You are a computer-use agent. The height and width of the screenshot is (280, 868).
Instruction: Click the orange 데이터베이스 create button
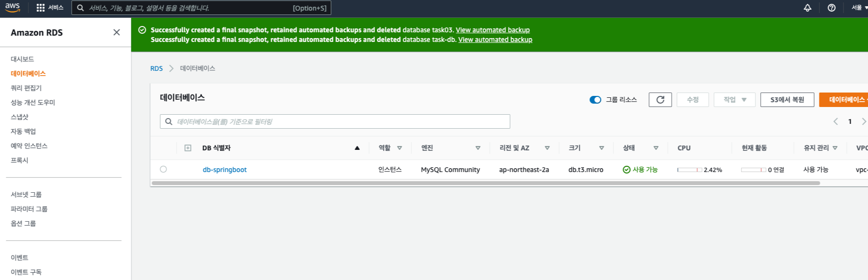(x=844, y=100)
